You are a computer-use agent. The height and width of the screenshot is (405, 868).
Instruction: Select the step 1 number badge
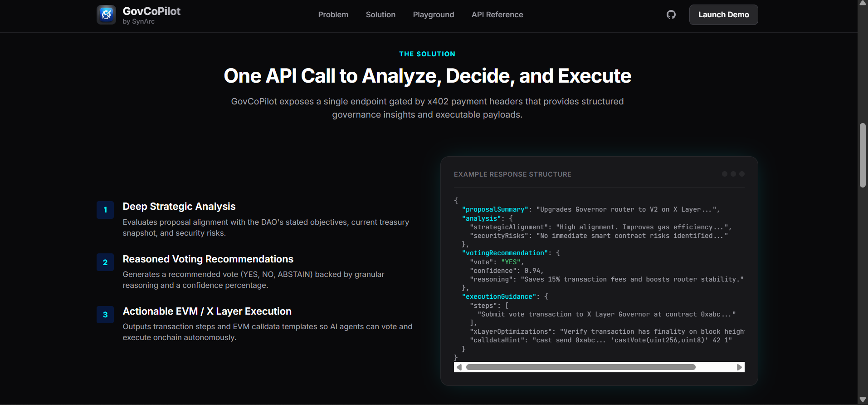[x=105, y=210]
